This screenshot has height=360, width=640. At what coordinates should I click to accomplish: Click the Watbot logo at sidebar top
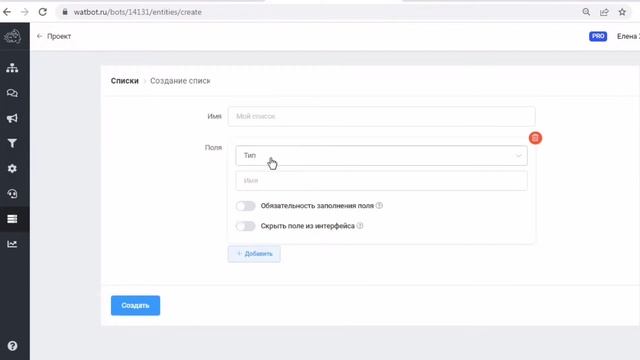[x=13, y=37]
